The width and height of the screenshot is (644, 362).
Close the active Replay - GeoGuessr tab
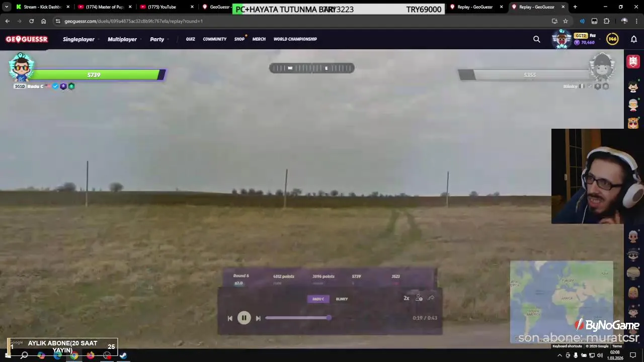563,7
